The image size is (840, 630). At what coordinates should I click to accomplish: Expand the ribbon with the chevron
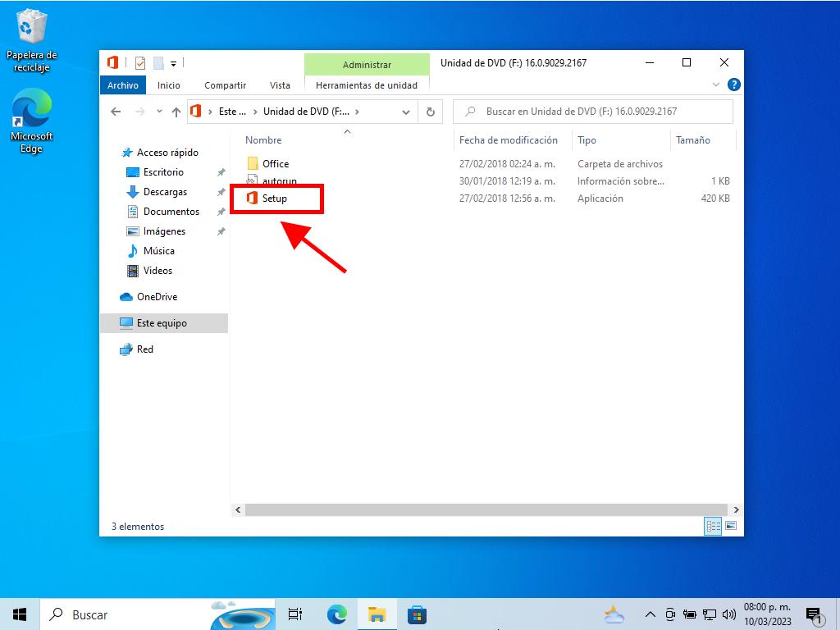coord(715,84)
